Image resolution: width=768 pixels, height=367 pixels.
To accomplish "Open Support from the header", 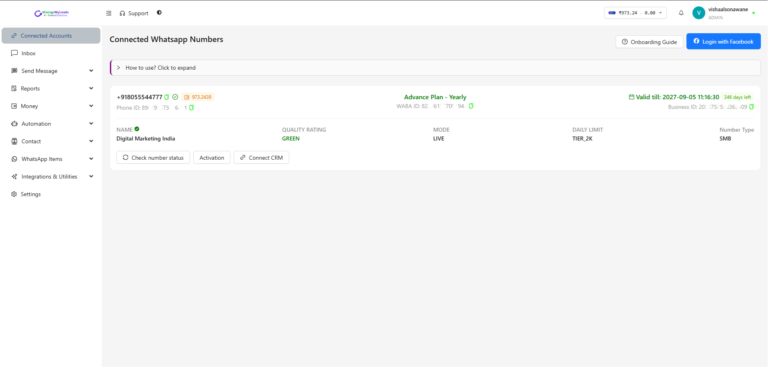I will click(x=134, y=13).
